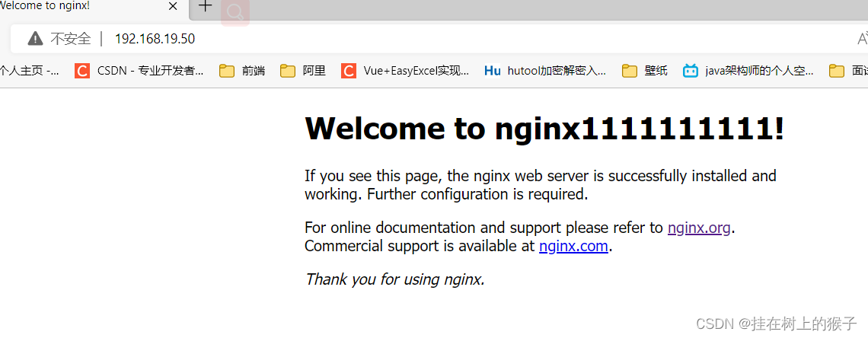Image resolution: width=868 pixels, height=338 pixels.
Task: Open the 壁纸 bookmarks folder
Action: 645,71
